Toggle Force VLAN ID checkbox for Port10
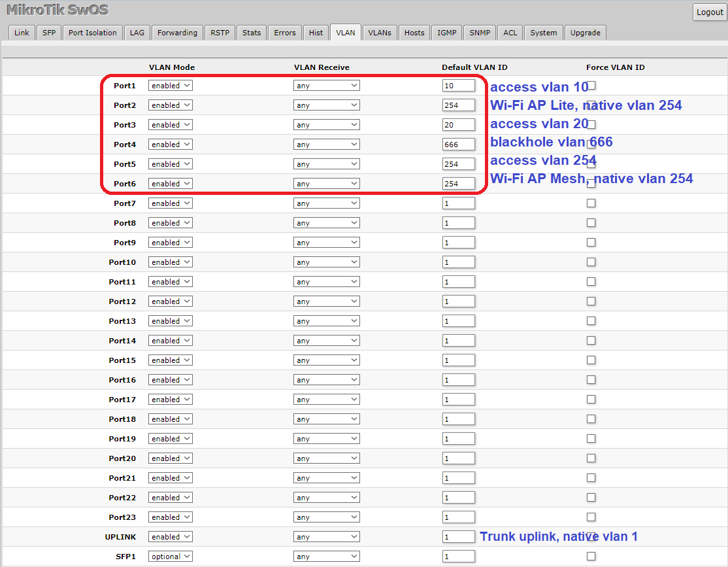 591,262
